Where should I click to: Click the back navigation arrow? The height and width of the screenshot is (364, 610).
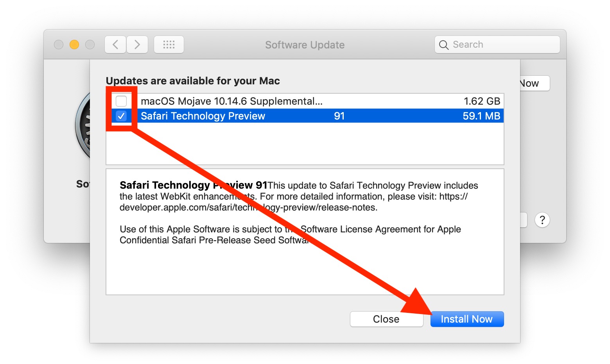tap(115, 45)
